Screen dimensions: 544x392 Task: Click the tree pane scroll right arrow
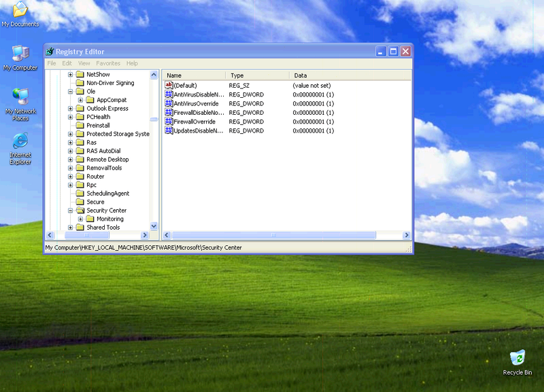coord(145,235)
